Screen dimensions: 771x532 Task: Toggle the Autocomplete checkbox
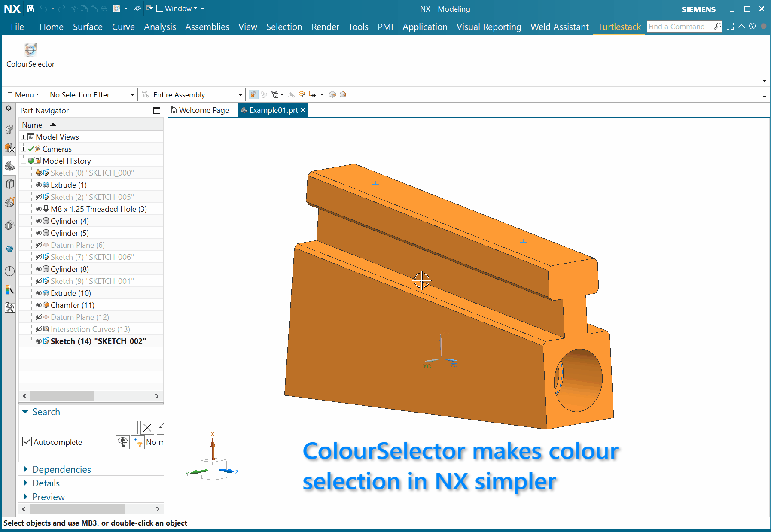point(27,442)
